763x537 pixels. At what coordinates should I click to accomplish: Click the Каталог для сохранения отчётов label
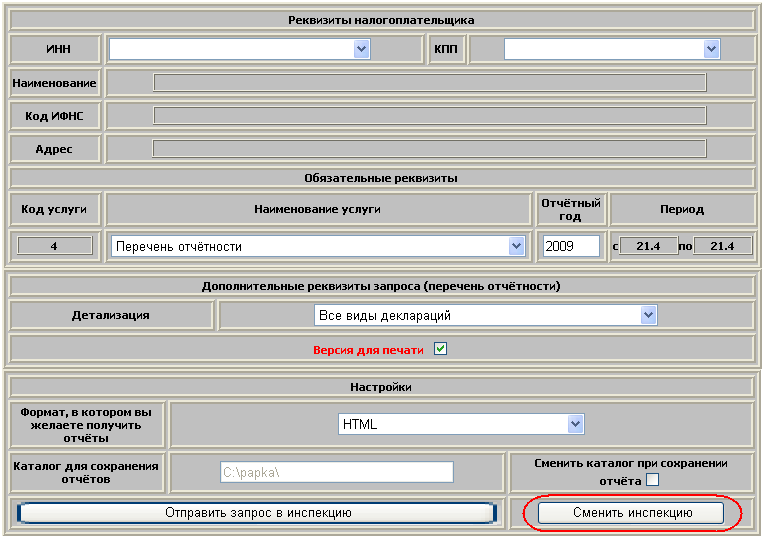(x=86, y=472)
